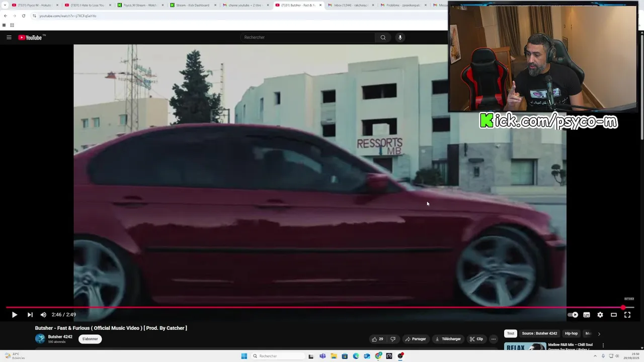
Task: Select the Source : Butsher 4242 chip
Action: tap(539, 333)
